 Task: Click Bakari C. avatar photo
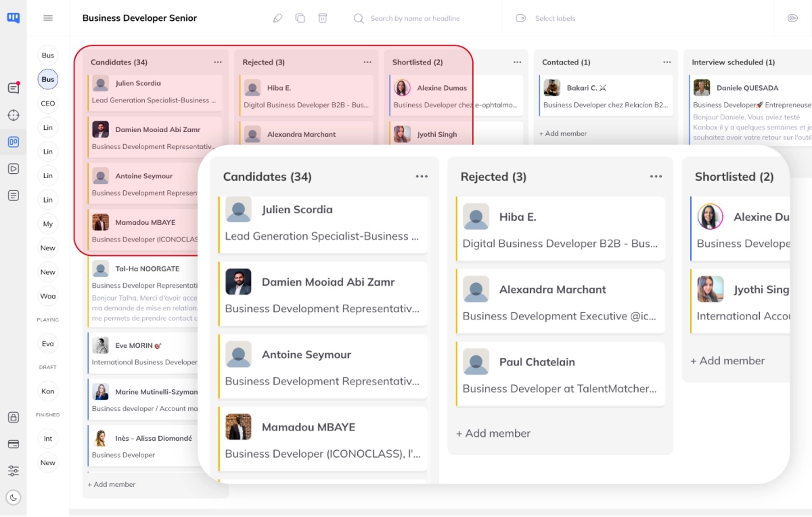[552, 88]
